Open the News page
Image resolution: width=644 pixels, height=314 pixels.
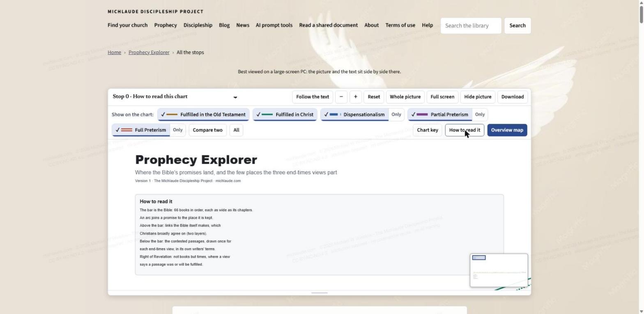(243, 25)
